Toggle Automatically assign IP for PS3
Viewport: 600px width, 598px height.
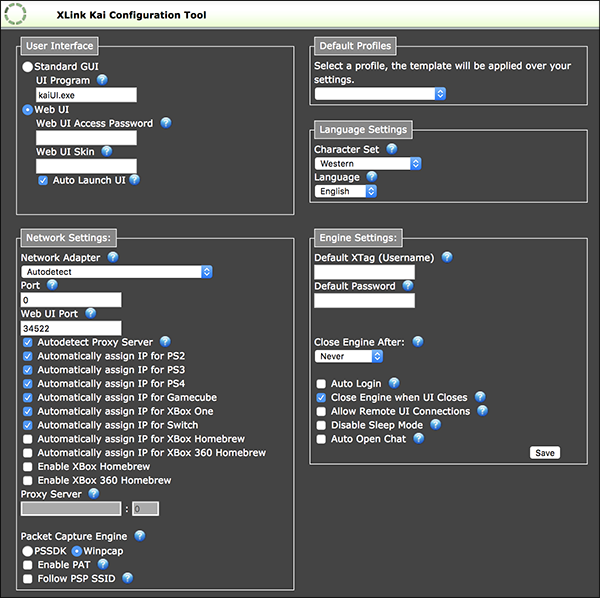[x=28, y=370]
